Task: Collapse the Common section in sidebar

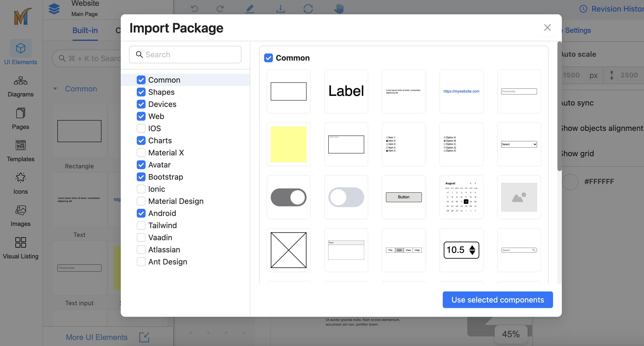Action: tap(55, 89)
